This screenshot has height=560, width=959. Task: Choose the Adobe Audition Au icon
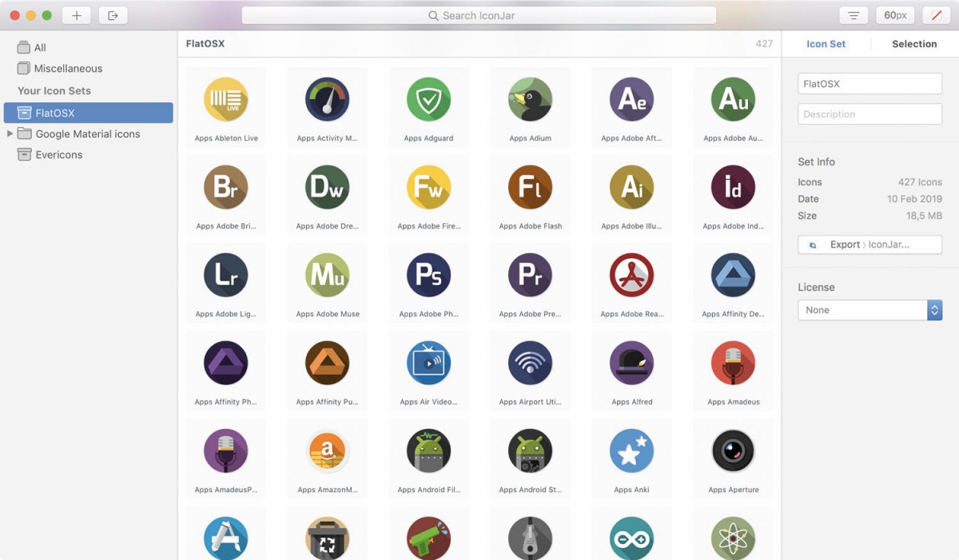(734, 99)
